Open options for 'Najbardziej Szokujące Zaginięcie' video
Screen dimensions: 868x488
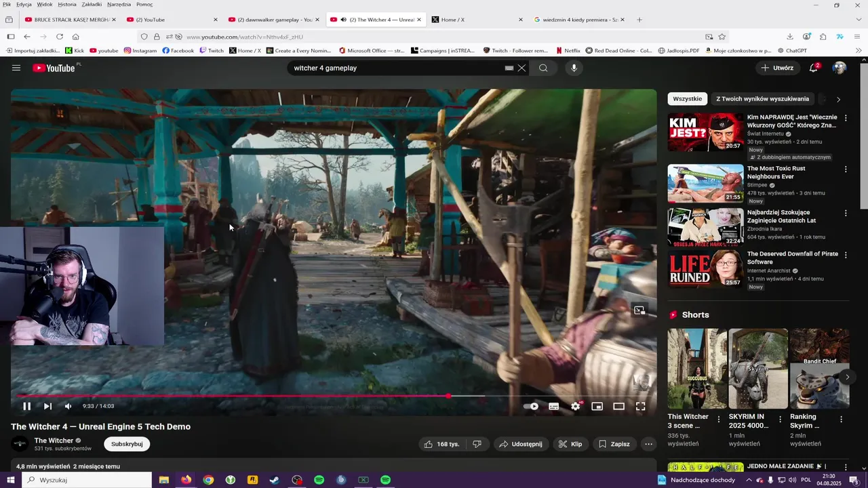846,213
